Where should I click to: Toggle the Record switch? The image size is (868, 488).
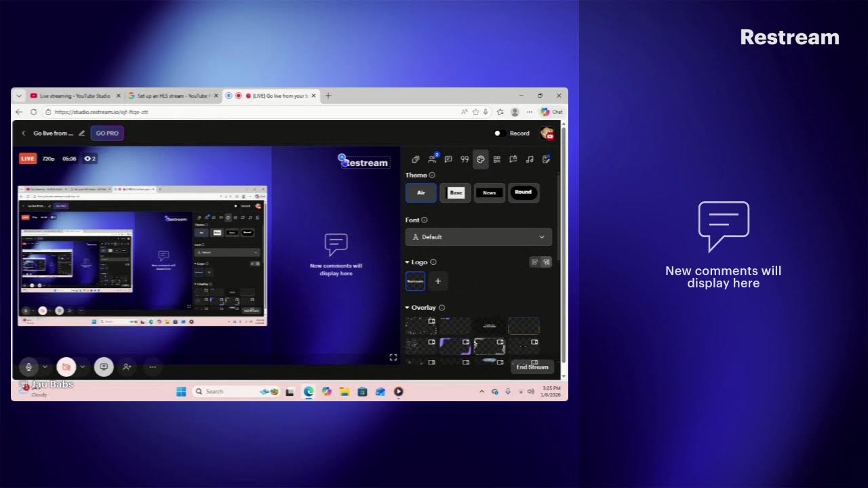[x=500, y=134]
